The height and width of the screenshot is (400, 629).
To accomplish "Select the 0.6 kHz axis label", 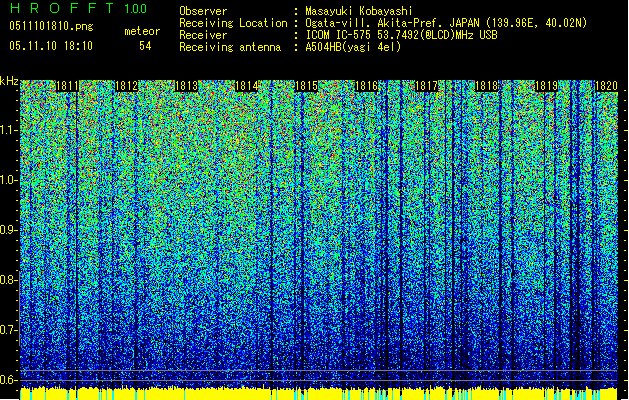I will [x=8, y=380].
